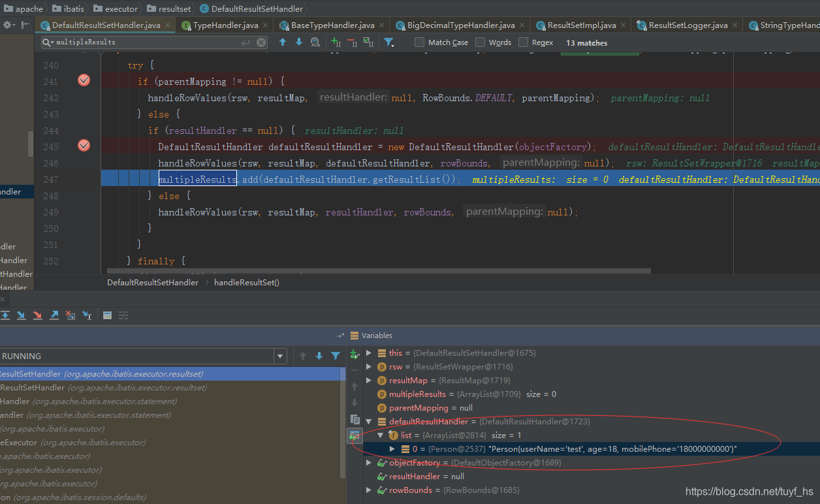Toggle breakpoint on line 241
Viewport: 820px width, 504px height.
84,80
